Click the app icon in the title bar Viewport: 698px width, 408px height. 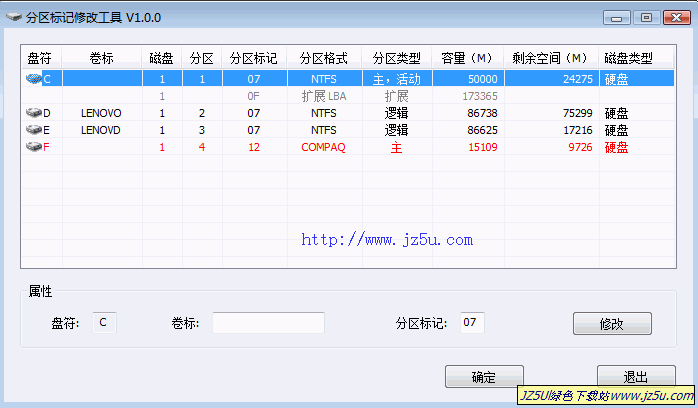click(x=14, y=17)
